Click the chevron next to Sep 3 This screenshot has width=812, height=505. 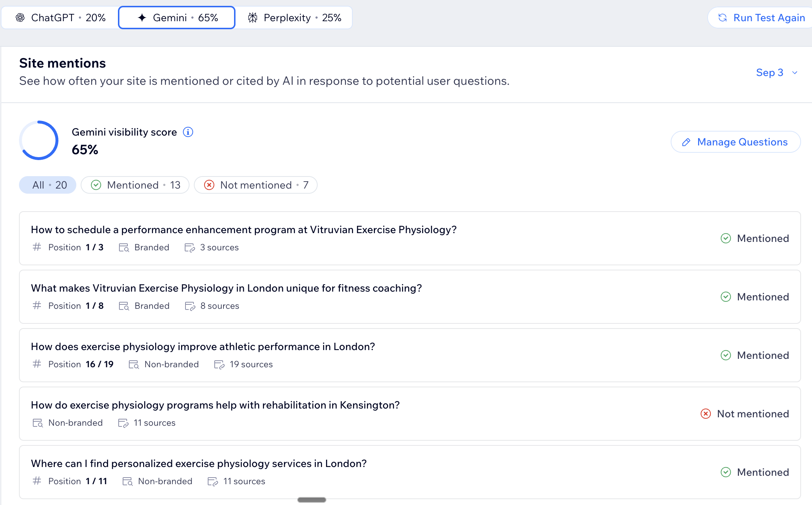pos(794,73)
